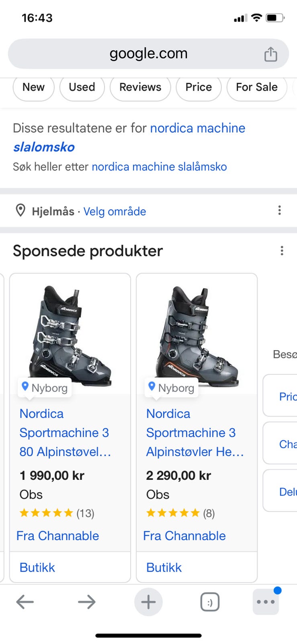
Task: Open Sponsede produkter more options menu
Action: pyautogui.click(x=282, y=251)
